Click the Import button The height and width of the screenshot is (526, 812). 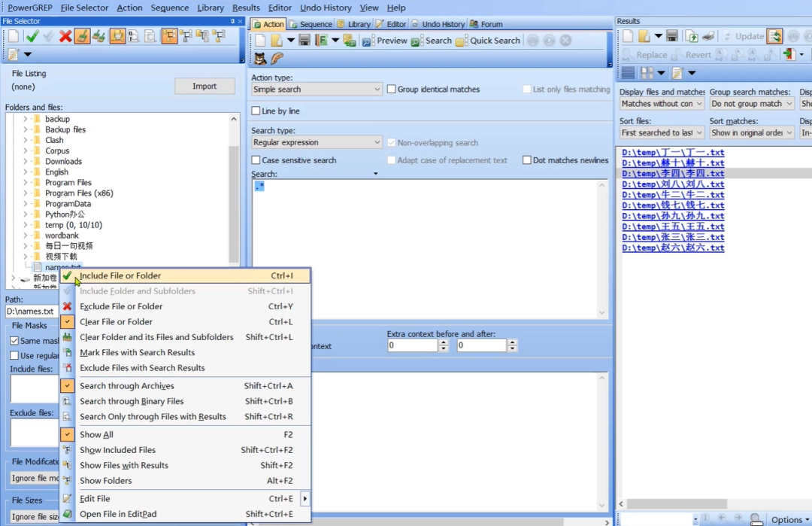point(205,87)
